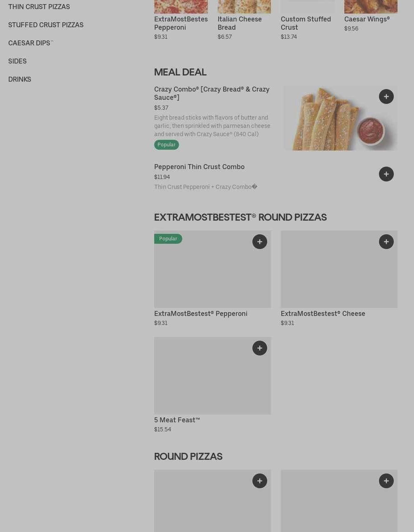This screenshot has width=414, height=532.
Task: Add ExtraMostBestest Pepperoni pizza with plus icon
Action: pyautogui.click(x=259, y=242)
